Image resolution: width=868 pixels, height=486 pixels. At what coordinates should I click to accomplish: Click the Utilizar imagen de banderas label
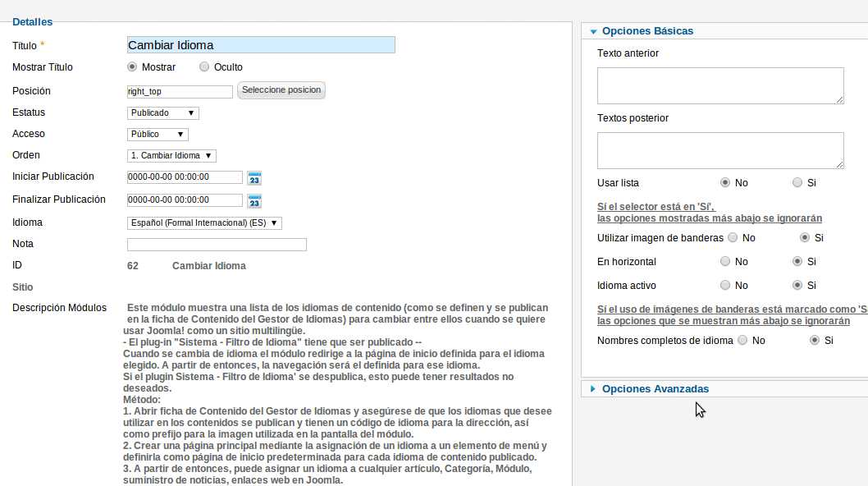(x=660, y=238)
